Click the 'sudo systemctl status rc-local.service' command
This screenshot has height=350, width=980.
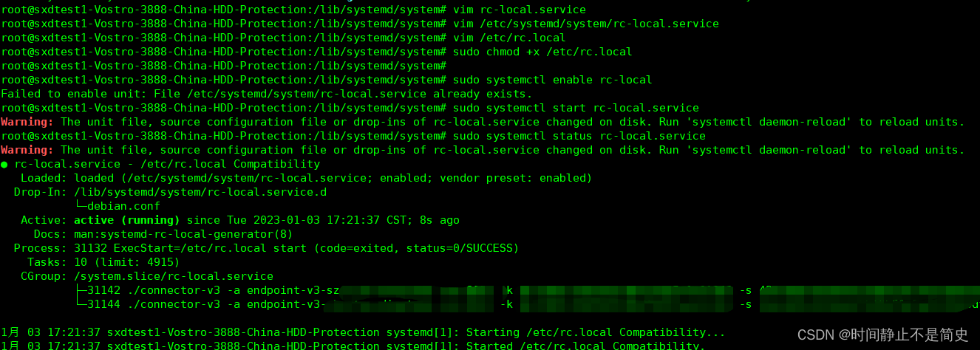click(x=579, y=136)
